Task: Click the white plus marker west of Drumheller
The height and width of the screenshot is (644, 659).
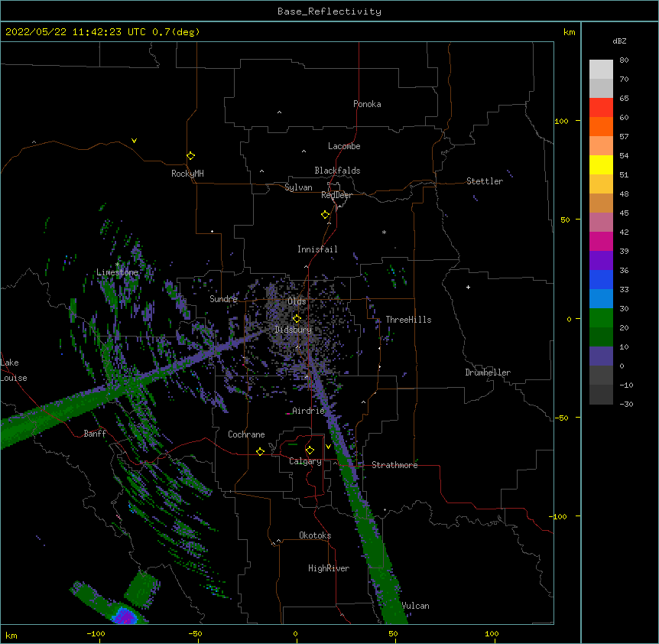Action: tap(468, 287)
